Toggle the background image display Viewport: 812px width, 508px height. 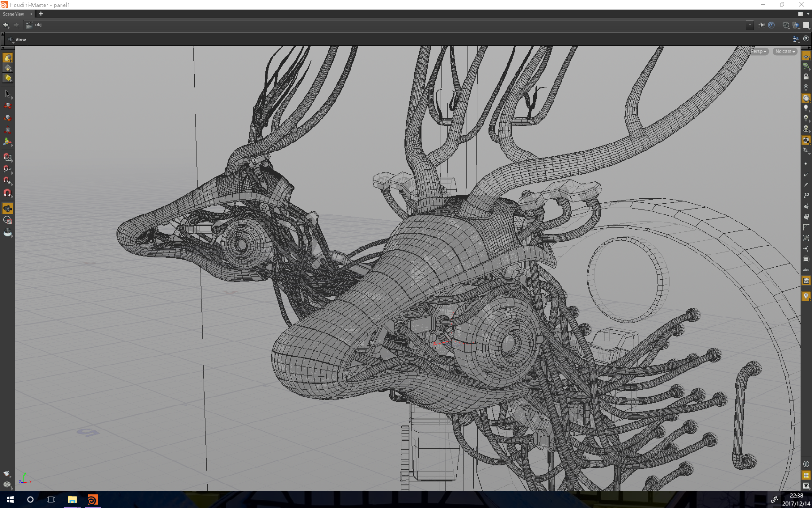806,281
